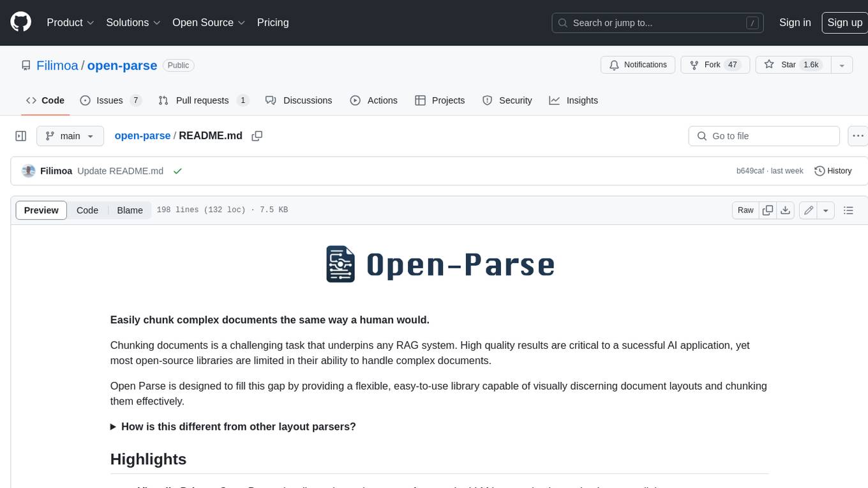Open the main branch selector dropdown
Image resolution: width=868 pixels, height=488 pixels.
pos(70,136)
